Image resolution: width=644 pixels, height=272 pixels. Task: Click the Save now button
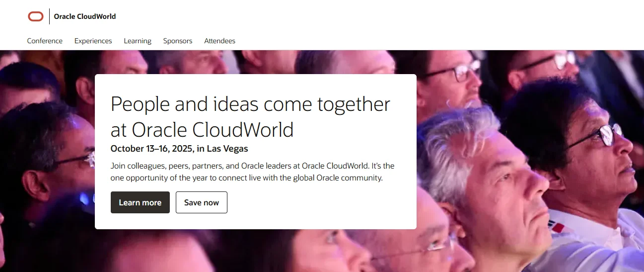click(202, 202)
